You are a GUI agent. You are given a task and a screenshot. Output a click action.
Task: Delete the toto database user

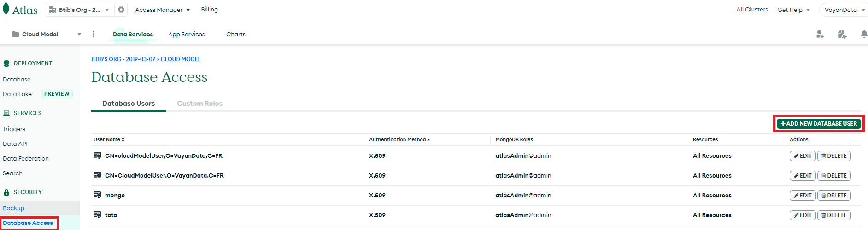(x=834, y=215)
